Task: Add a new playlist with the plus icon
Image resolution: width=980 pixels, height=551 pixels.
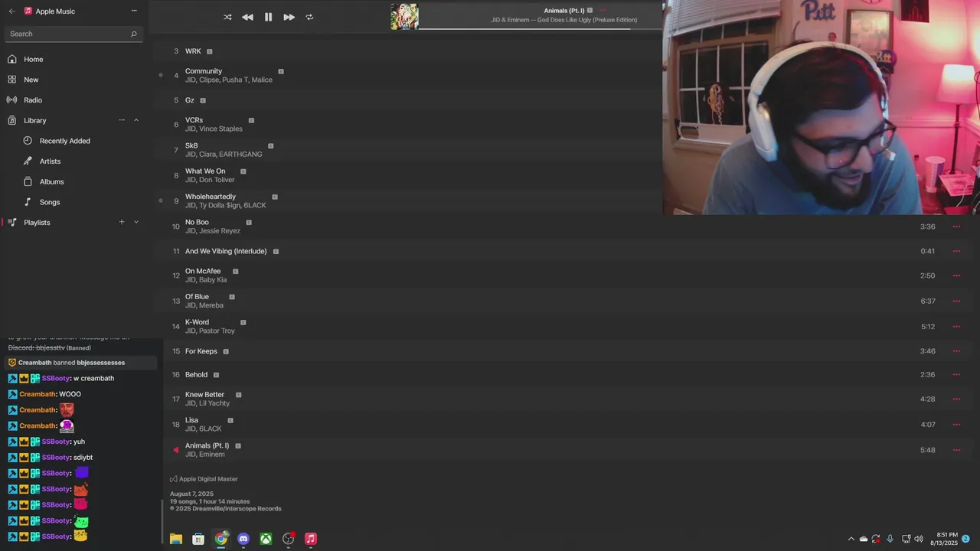Action: [x=122, y=222]
